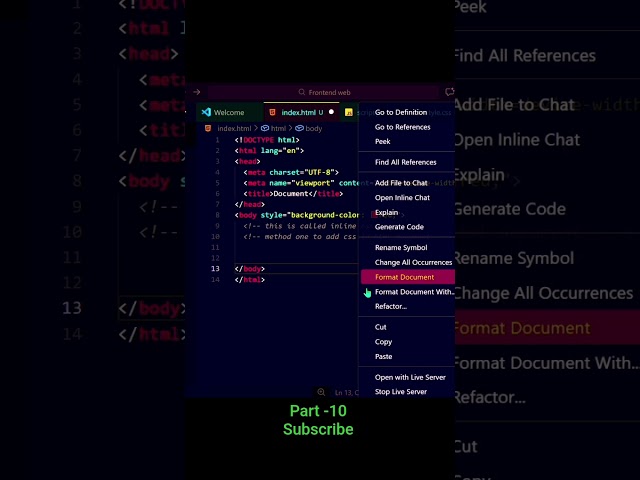
Task: Click line number 14 in the gutter
Action: pyautogui.click(x=215, y=280)
